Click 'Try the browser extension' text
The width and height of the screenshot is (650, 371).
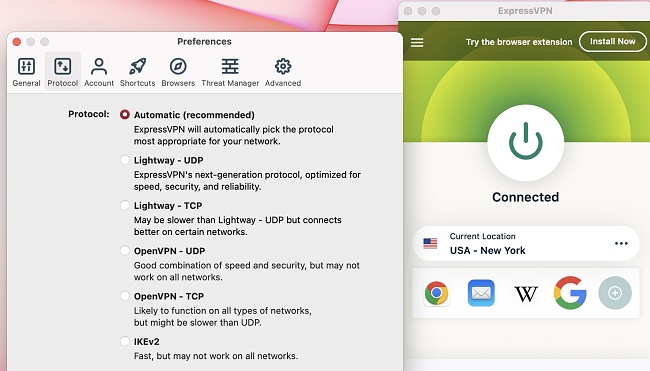tap(519, 42)
